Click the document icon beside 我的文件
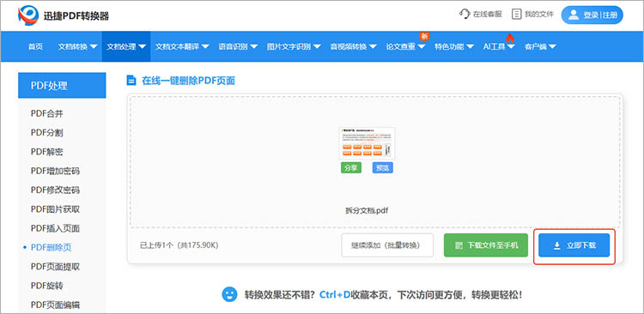Viewport: 644px width, 314px height. point(516,15)
